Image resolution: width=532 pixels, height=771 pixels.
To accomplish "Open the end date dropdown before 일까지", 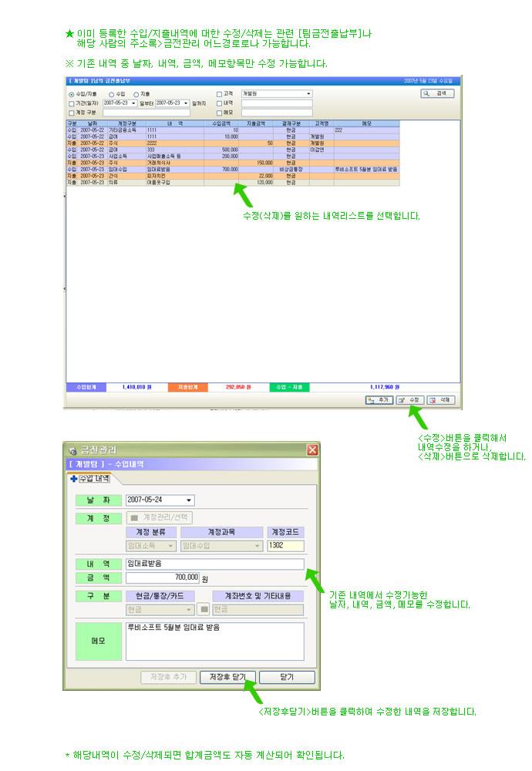I will [x=186, y=103].
